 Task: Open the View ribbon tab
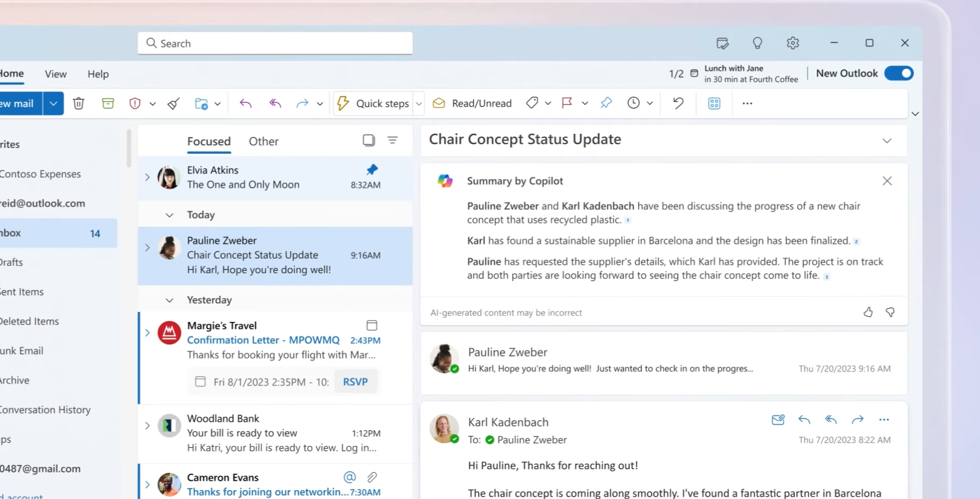(x=55, y=74)
